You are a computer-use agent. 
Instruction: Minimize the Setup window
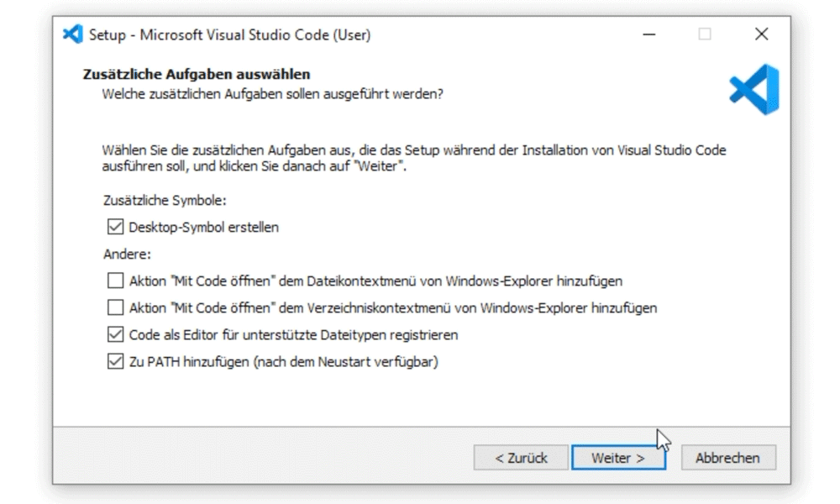(648, 34)
